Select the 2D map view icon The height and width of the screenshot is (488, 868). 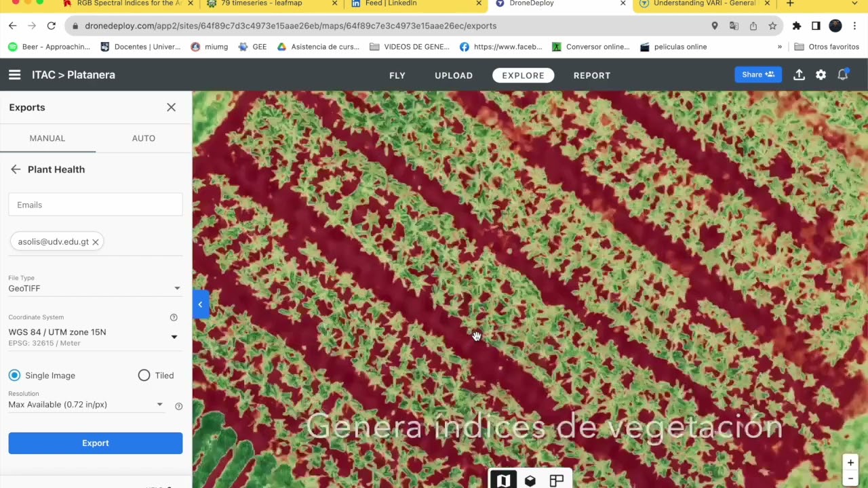pos(503,481)
